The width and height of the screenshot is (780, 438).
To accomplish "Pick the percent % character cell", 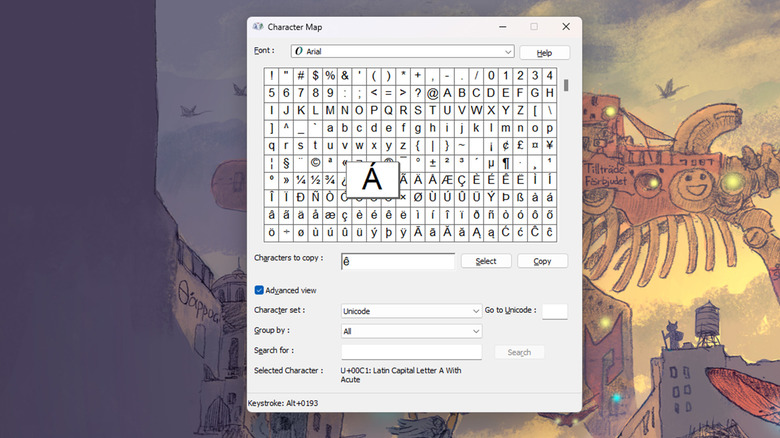I will pyautogui.click(x=330, y=76).
